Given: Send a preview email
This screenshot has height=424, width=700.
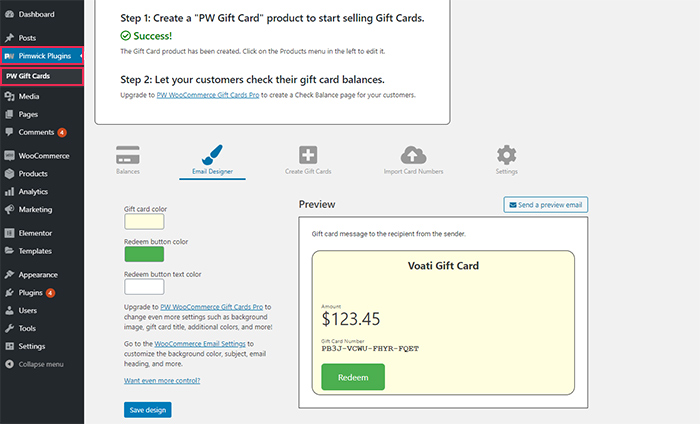Looking at the screenshot, I should click(x=546, y=205).
